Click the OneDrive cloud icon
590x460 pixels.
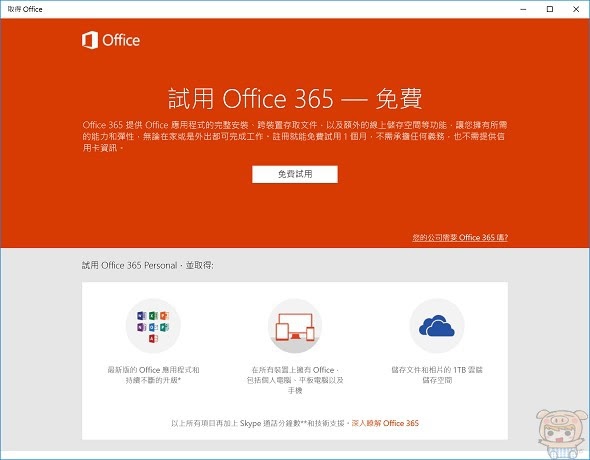tap(436, 326)
